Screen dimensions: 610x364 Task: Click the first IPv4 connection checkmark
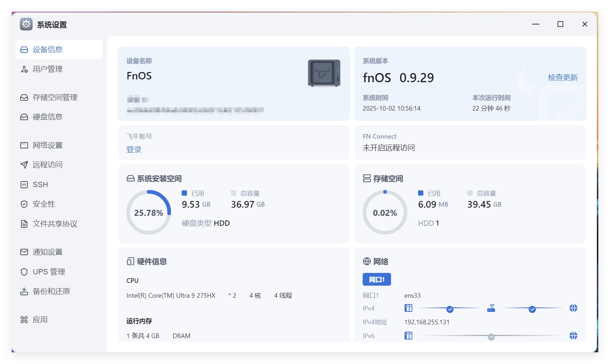coord(450,309)
